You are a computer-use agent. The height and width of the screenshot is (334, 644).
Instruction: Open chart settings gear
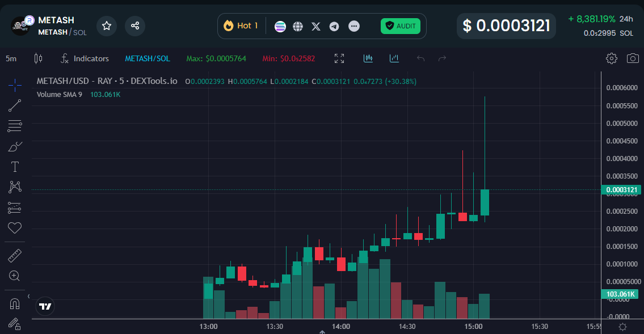612,58
